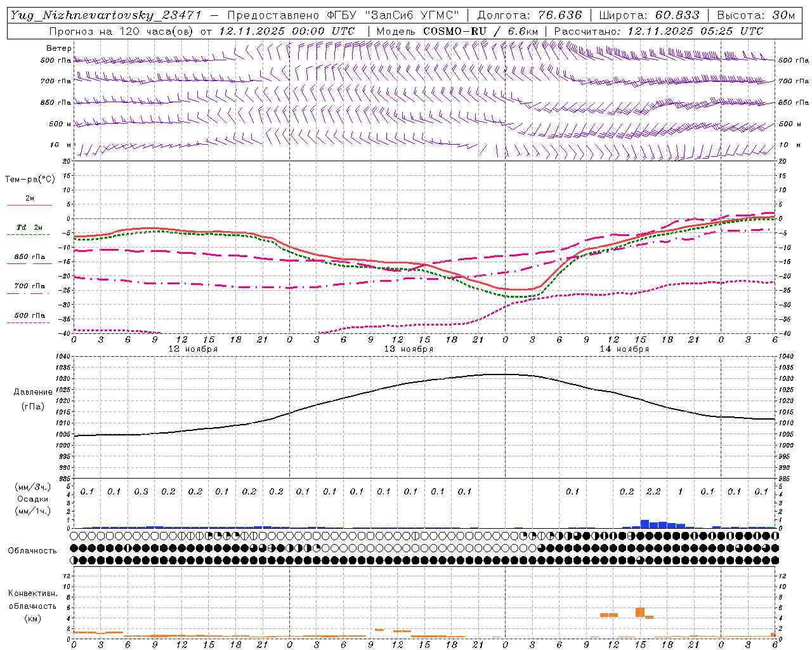Click the "Давление" pressure panel label
This screenshot has height=650, width=812.
(33, 392)
